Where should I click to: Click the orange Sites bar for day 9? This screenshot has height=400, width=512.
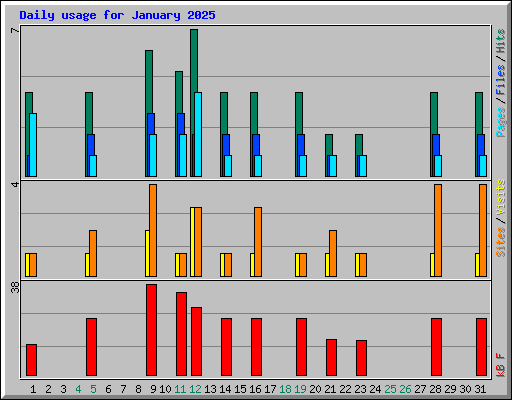click(153, 230)
